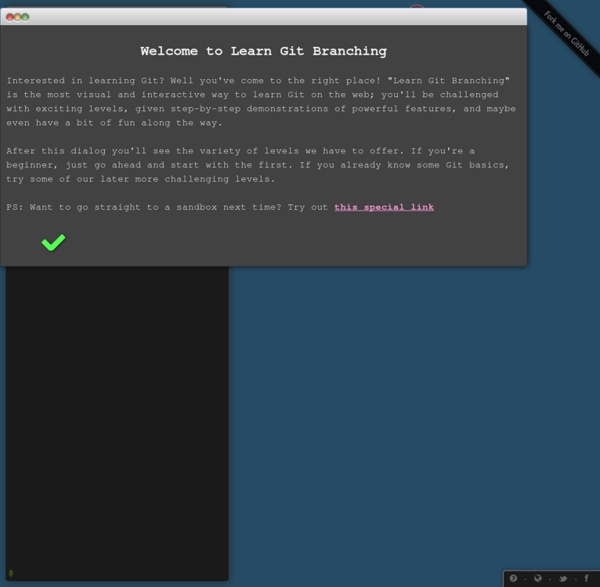
Task: Click the yellow minimize dot on dialog
Action: [x=18, y=17]
